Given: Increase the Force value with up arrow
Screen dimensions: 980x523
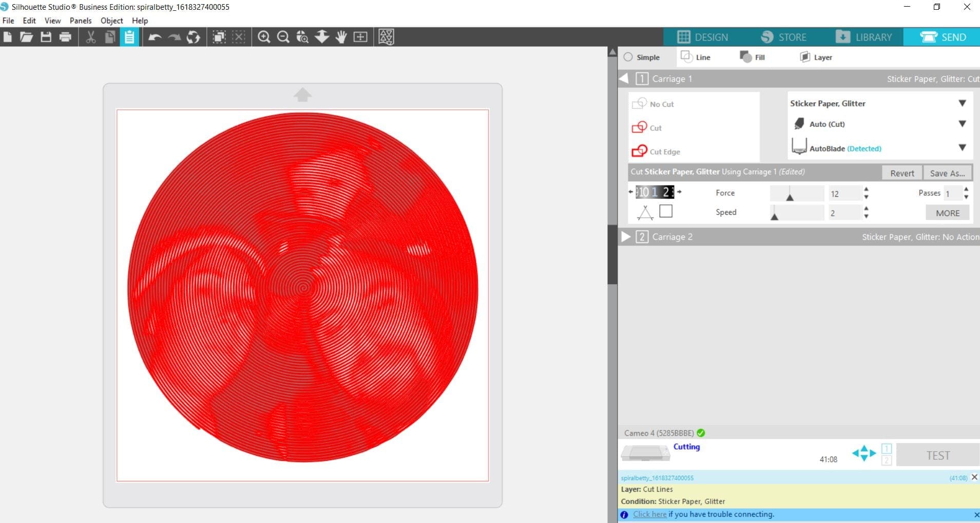Looking at the screenshot, I should coord(866,190).
